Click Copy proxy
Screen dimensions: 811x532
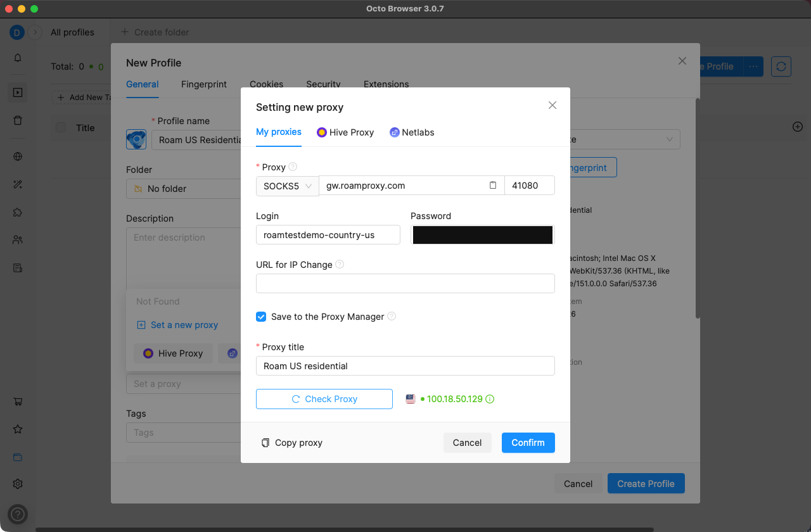coord(292,443)
